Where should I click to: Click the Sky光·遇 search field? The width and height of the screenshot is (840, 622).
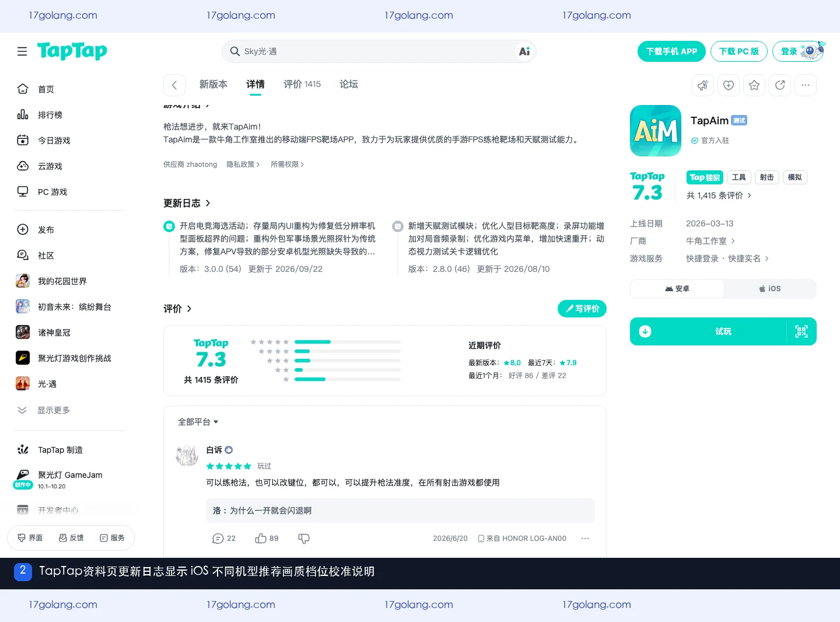point(379,51)
